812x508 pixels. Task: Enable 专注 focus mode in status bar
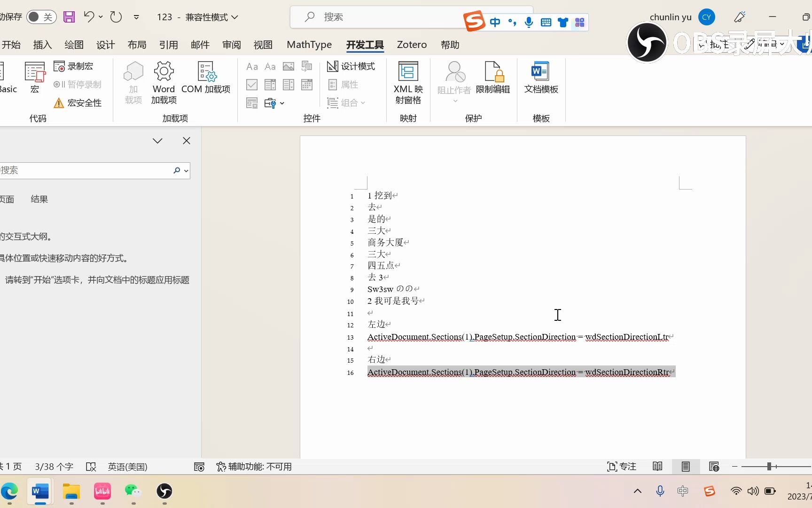(621, 466)
